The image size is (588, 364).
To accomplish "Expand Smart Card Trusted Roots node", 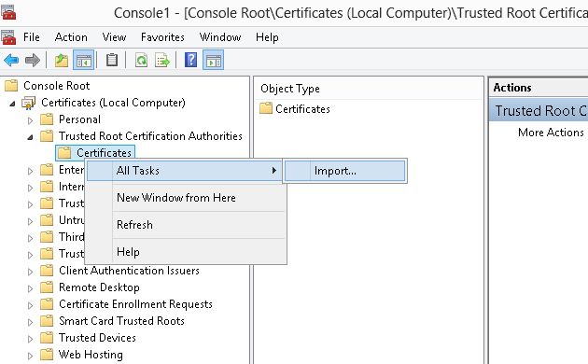I will 31,322.
